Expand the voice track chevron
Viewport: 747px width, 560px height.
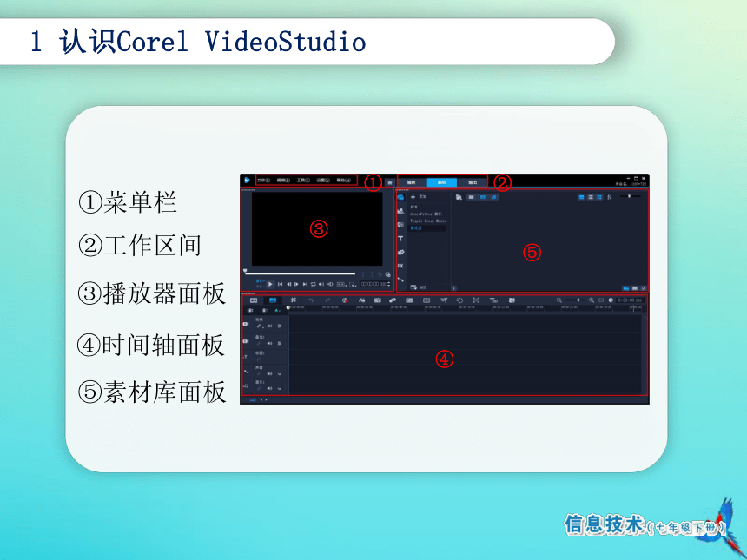[280, 374]
